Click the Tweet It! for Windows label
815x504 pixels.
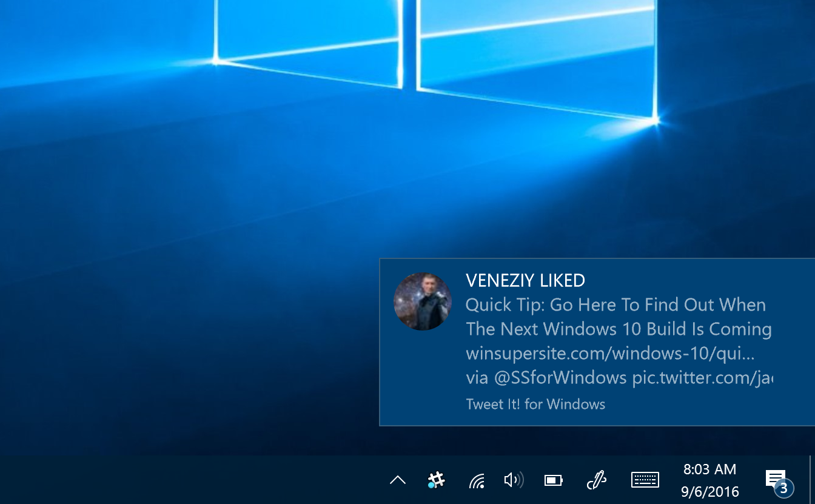pyautogui.click(x=535, y=404)
